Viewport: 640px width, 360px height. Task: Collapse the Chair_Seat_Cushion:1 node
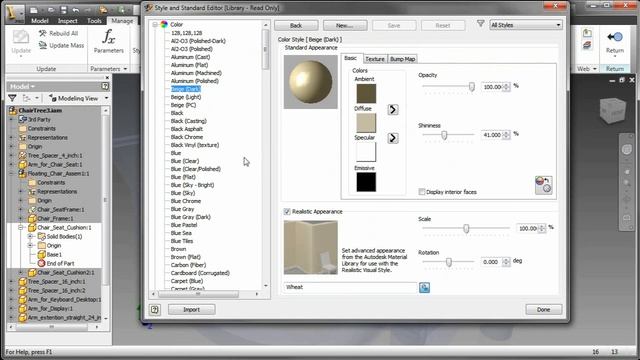21,227
